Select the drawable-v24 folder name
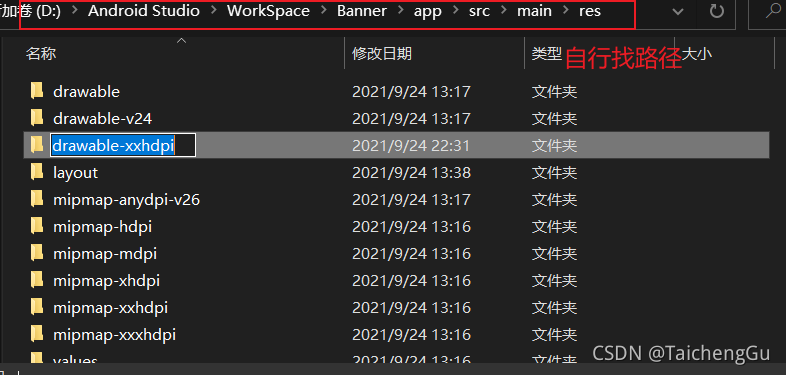The image size is (786, 375). (x=102, y=119)
